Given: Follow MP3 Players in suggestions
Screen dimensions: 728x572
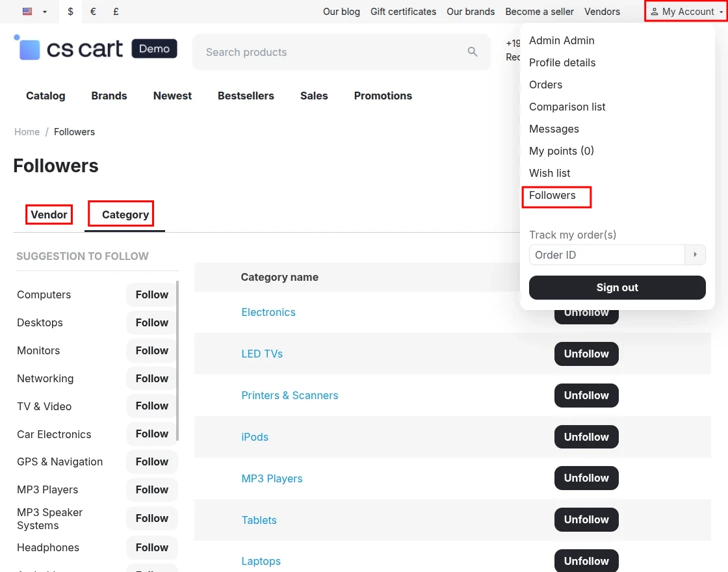Looking at the screenshot, I should tap(152, 489).
